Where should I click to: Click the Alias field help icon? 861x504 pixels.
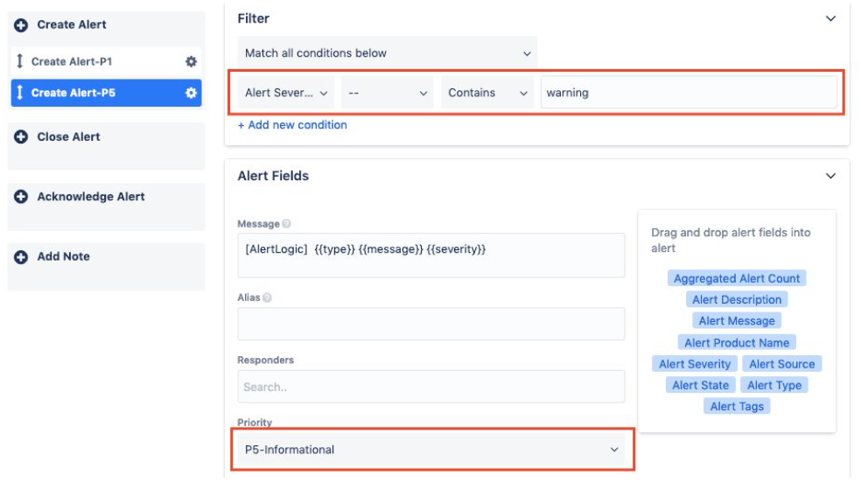point(267,297)
